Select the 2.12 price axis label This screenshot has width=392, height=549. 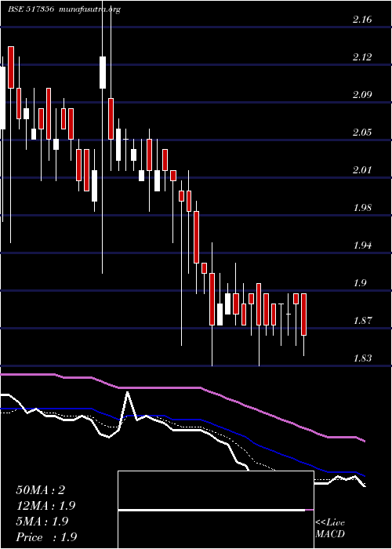(362, 57)
